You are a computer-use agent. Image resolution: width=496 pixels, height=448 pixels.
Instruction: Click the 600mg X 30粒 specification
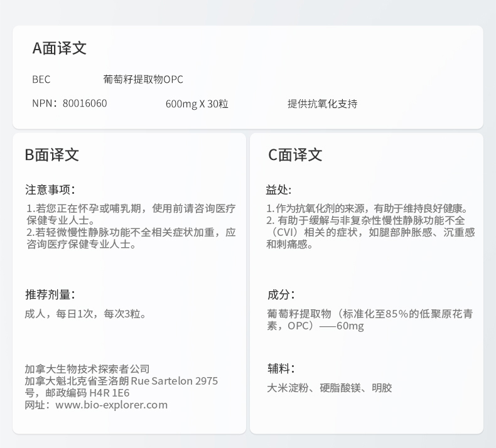197,104
